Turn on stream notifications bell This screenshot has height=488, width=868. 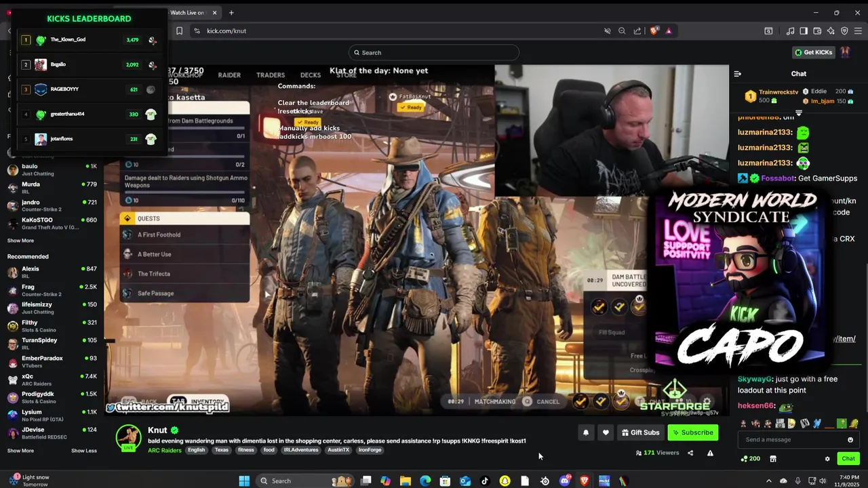click(x=586, y=432)
